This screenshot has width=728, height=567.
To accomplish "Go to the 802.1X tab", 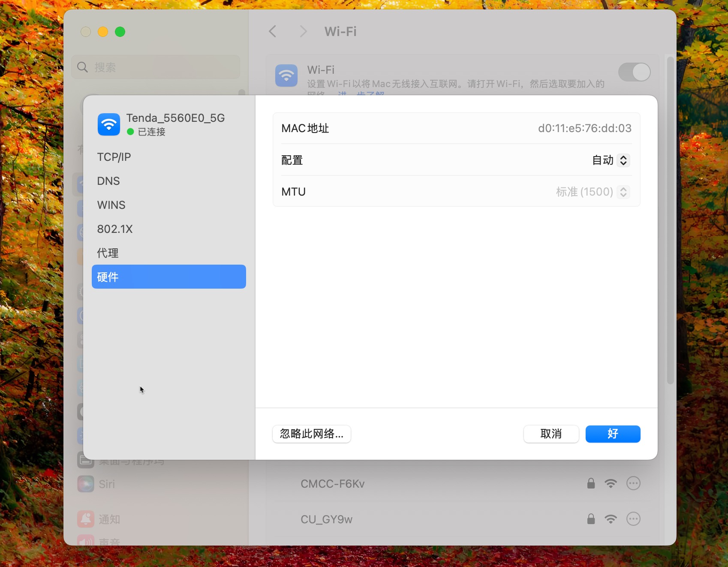I will [115, 229].
